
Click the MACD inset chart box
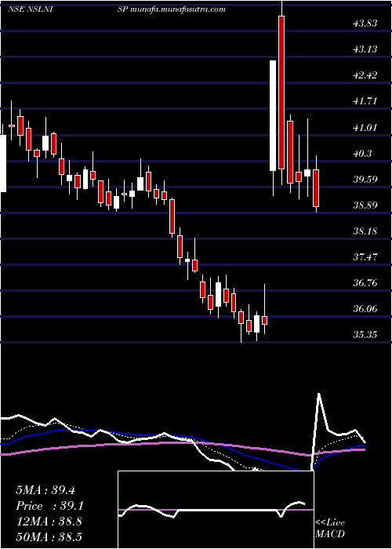pyautogui.click(x=216, y=510)
